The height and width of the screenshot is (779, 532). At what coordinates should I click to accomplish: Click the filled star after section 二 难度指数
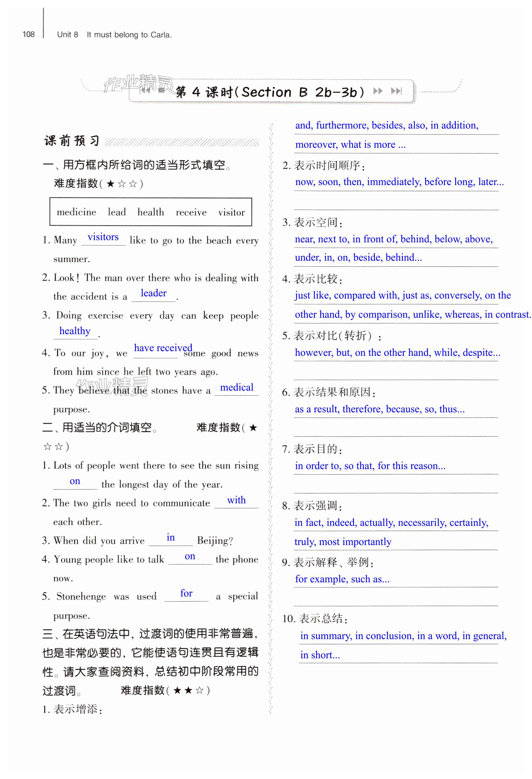253,428
